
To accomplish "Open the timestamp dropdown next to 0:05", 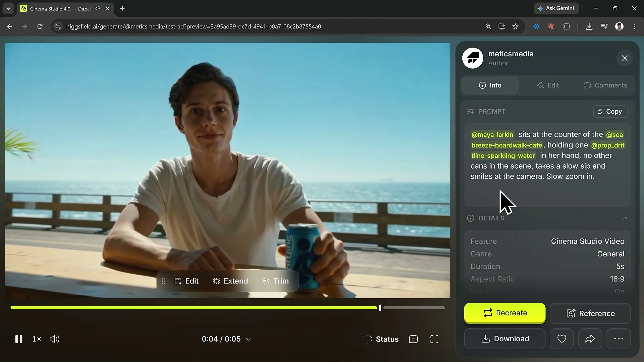I will (249, 339).
